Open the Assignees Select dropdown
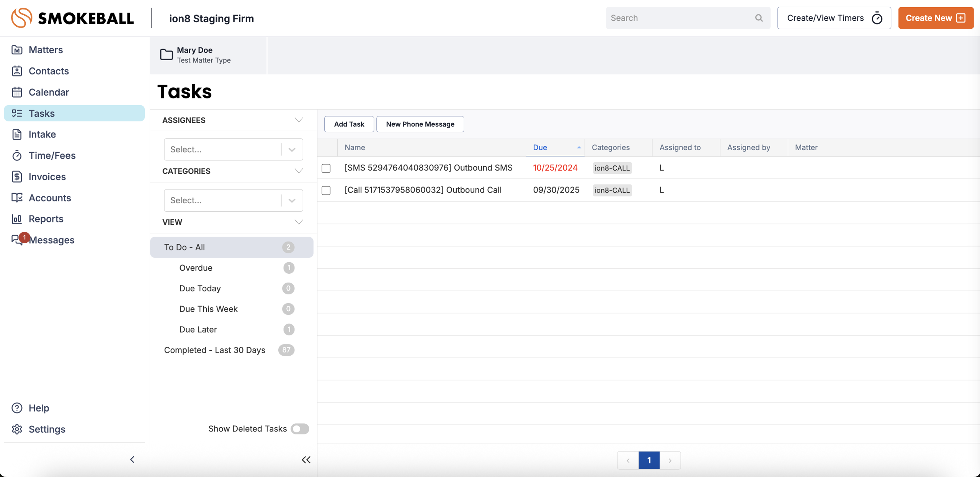980x477 pixels. click(233, 149)
